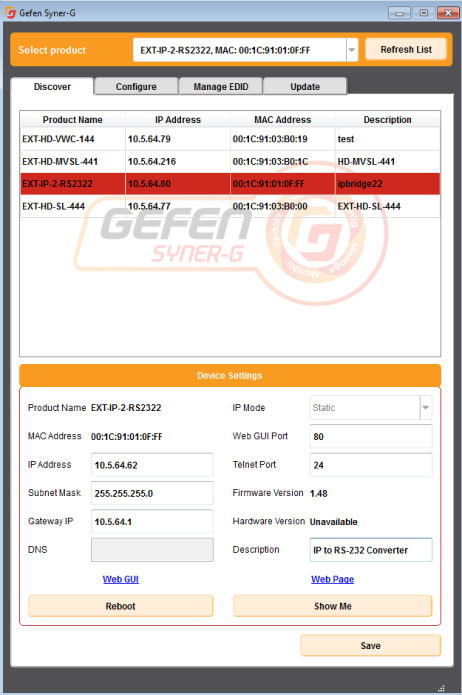Open the Web GUI link
Image resolution: width=462 pixels, height=695 pixels.
[121, 579]
